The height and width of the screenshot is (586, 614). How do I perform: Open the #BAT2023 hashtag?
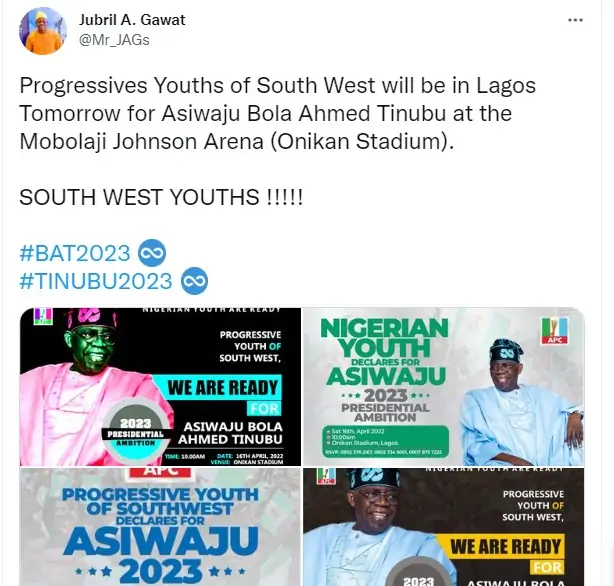pos(75,253)
